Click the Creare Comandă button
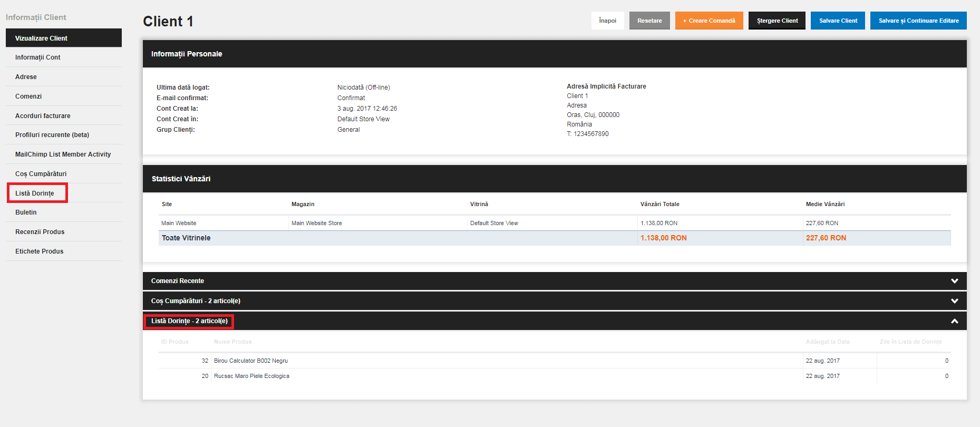980x427 pixels. point(709,21)
